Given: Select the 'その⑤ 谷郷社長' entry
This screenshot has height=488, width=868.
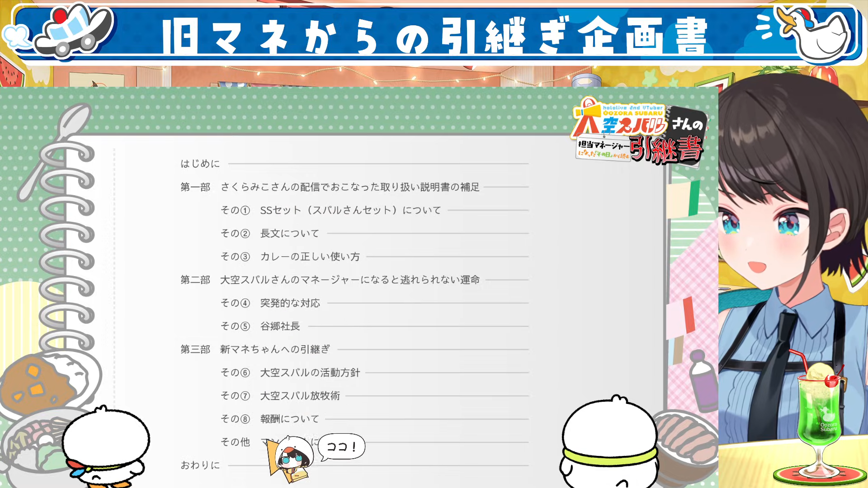Looking at the screenshot, I should click(260, 326).
